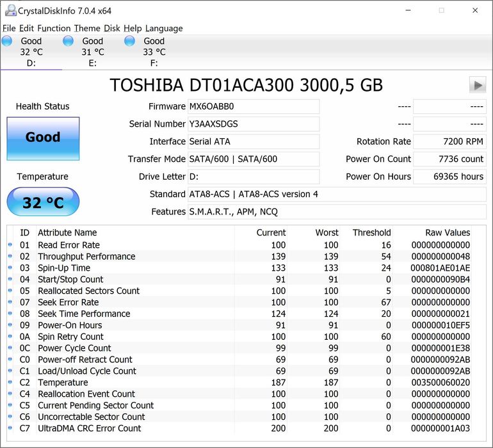This screenshot has width=493, height=448.
Task: Open the Function menu
Action: pos(54,28)
